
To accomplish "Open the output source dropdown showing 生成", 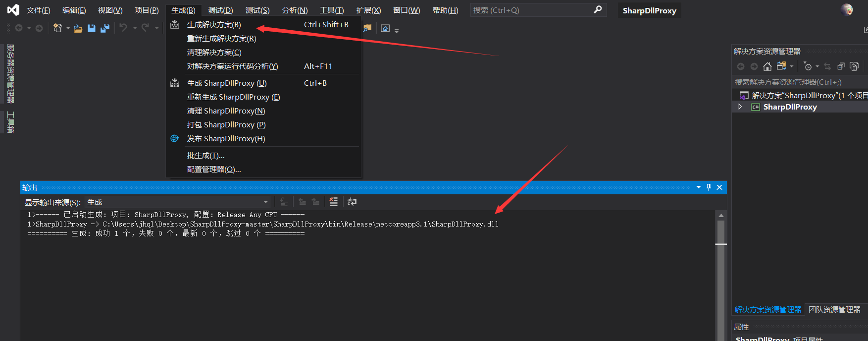I will tap(178, 202).
